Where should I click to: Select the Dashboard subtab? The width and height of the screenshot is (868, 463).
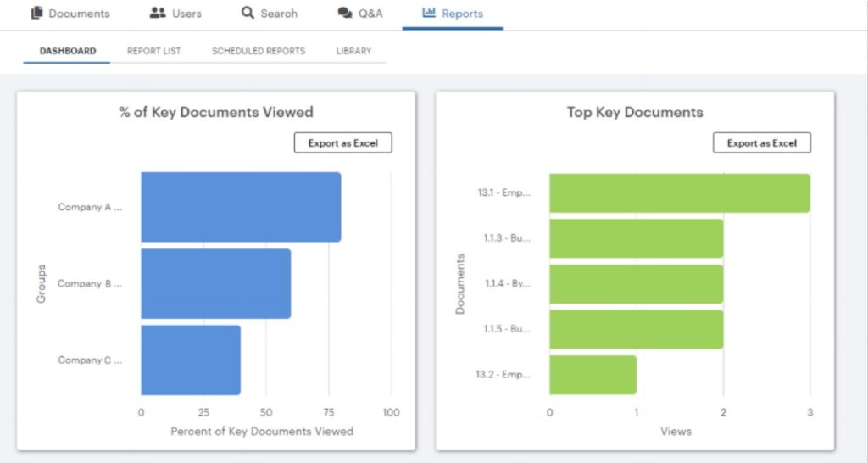tap(68, 51)
